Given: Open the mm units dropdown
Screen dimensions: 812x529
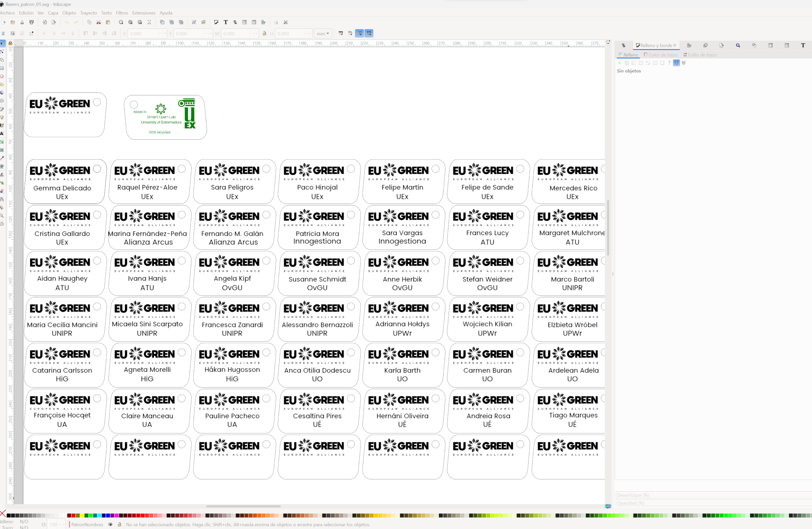Looking at the screenshot, I should pos(323,34).
